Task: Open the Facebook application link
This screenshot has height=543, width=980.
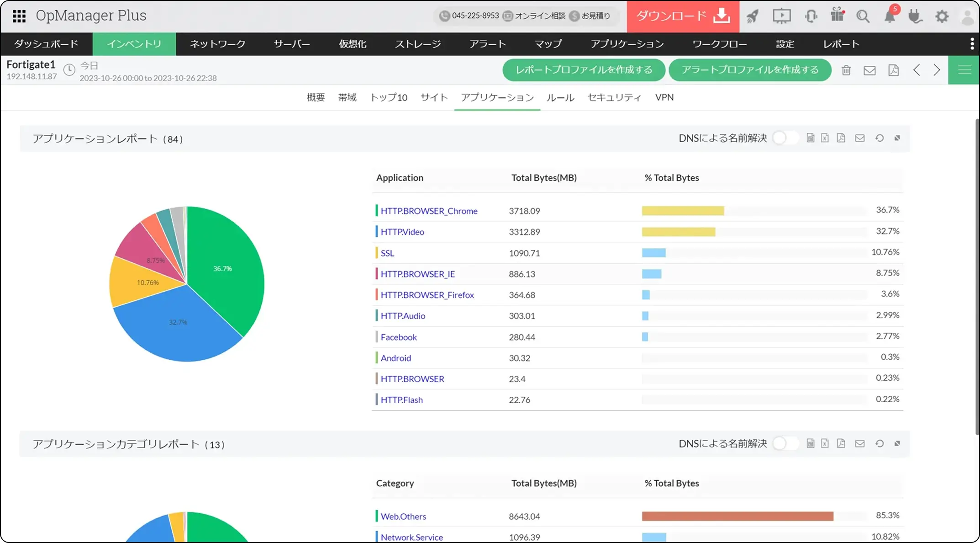Action: coord(399,337)
